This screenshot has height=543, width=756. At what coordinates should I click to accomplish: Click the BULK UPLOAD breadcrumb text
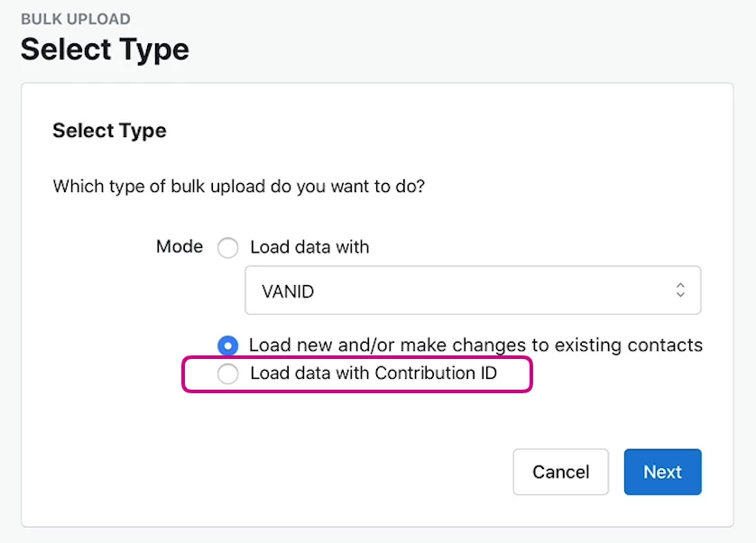tap(76, 19)
